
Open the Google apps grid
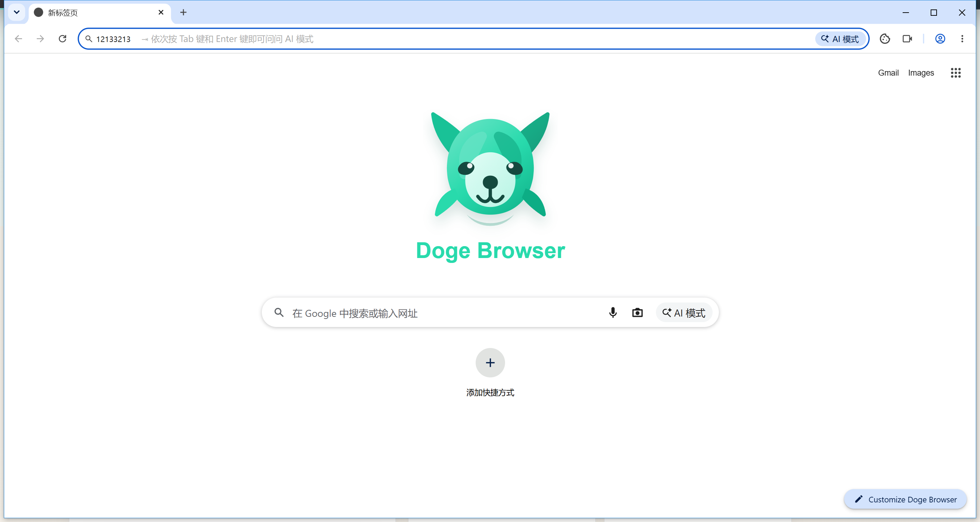pos(955,73)
